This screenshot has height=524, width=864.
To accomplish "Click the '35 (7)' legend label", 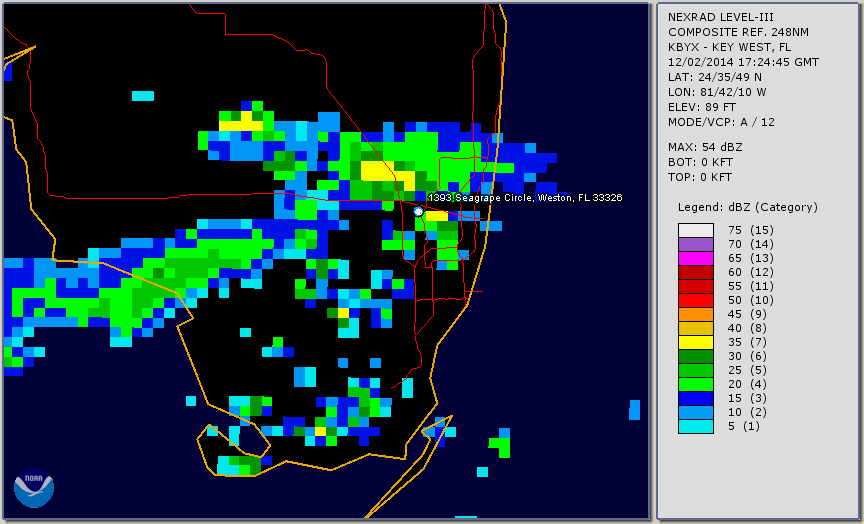I will click(748, 342).
